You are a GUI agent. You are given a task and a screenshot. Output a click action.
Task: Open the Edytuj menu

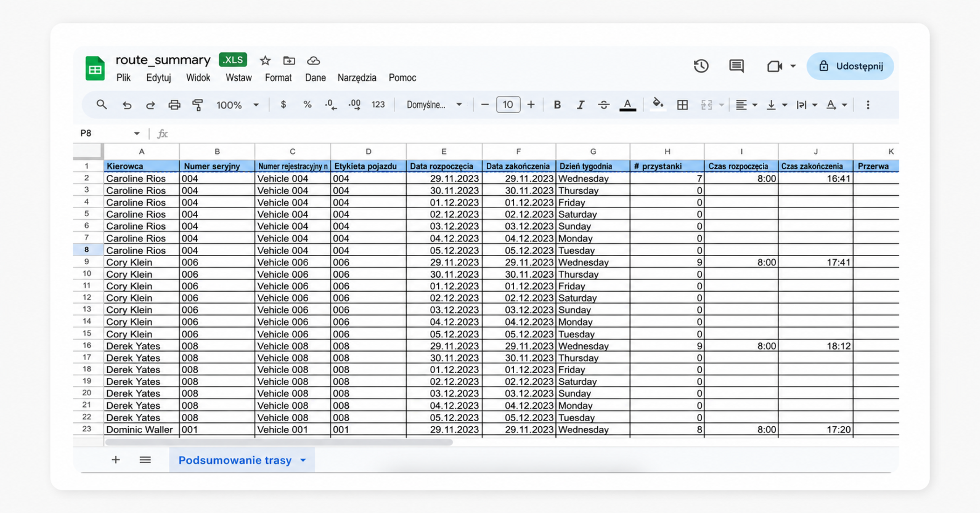159,78
